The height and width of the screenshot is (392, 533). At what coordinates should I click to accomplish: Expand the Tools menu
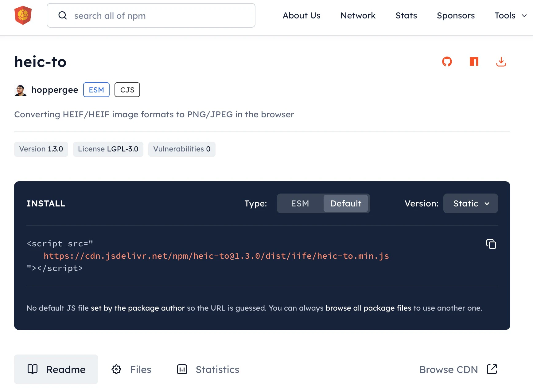click(x=511, y=15)
